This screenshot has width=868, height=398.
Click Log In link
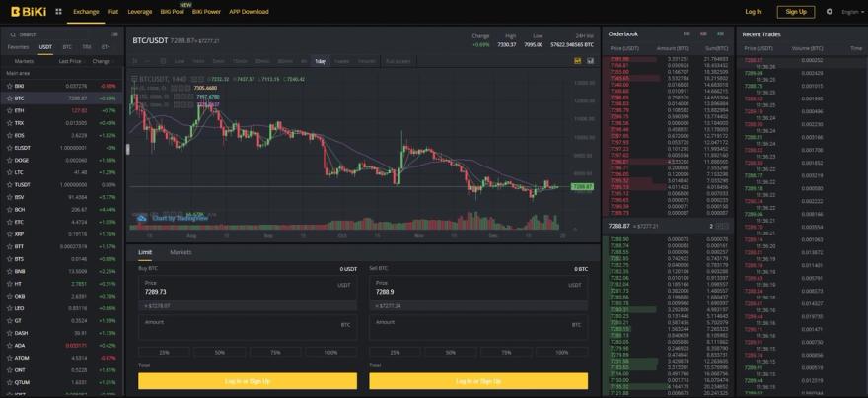click(754, 12)
